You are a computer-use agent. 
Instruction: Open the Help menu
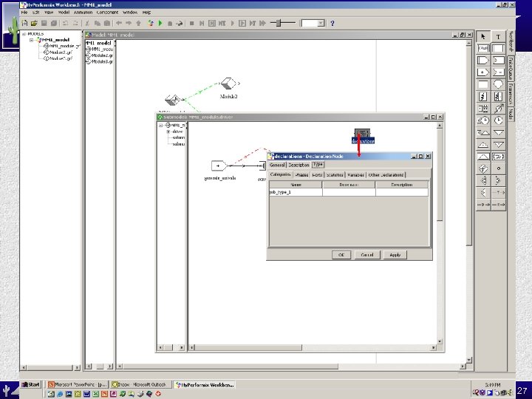coord(146,13)
